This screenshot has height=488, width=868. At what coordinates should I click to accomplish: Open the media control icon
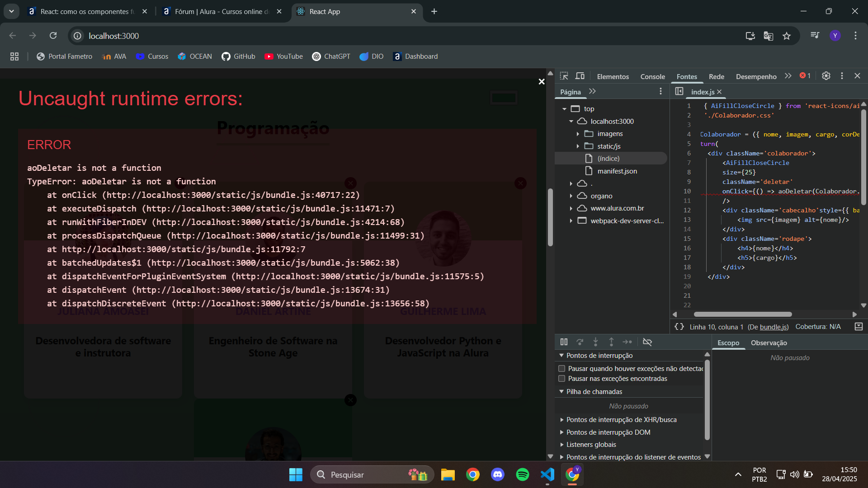815,36
